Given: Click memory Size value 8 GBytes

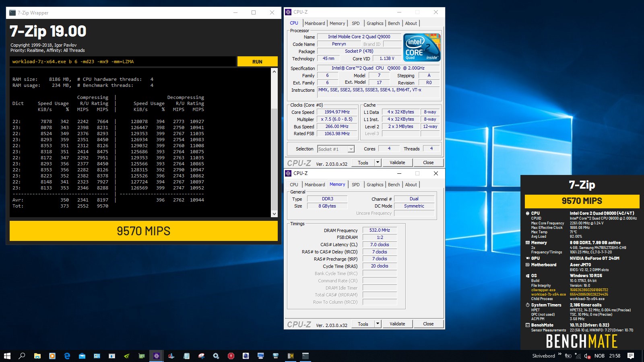Looking at the screenshot, I should coord(327,206).
